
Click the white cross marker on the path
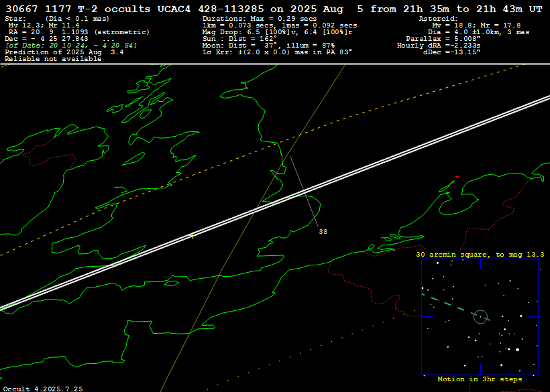[x=193, y=235]
